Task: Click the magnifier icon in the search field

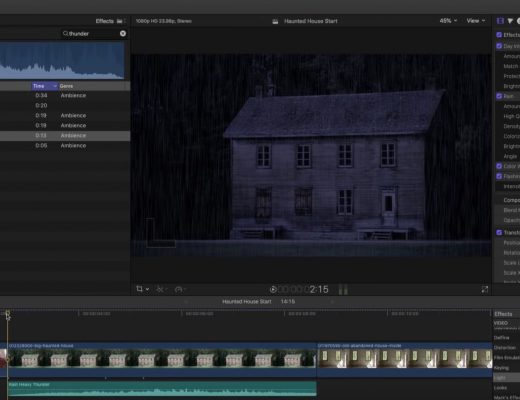Action: point(65,33)
